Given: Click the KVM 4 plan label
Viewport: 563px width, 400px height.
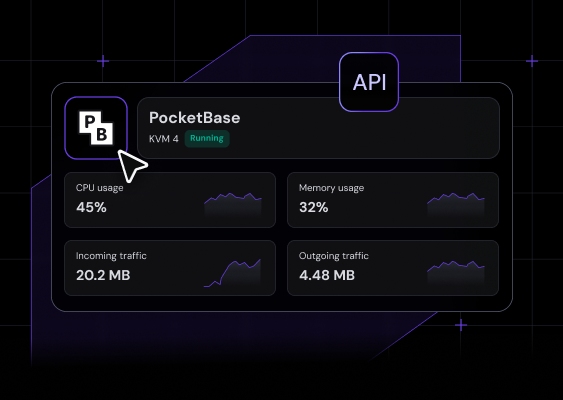Looking at the screenshot, I should point(164,139).
